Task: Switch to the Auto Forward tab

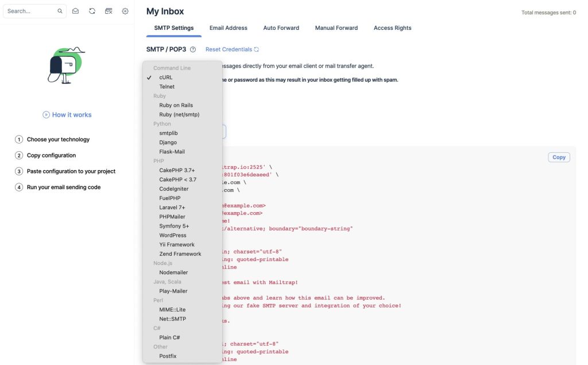Action: coord(281,28)
